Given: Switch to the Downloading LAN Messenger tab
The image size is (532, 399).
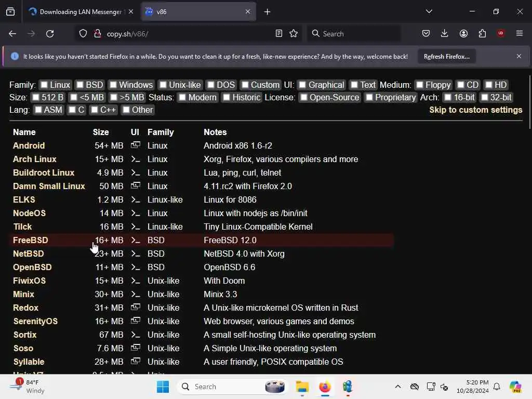Looking at the screenshot, I should [x=81, y=12].
